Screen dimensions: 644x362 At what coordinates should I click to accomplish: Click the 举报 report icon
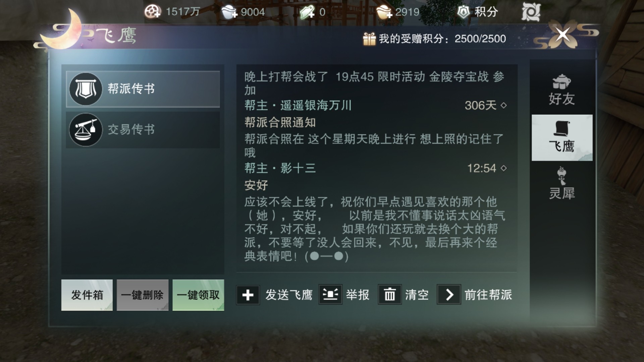(330, 295)
